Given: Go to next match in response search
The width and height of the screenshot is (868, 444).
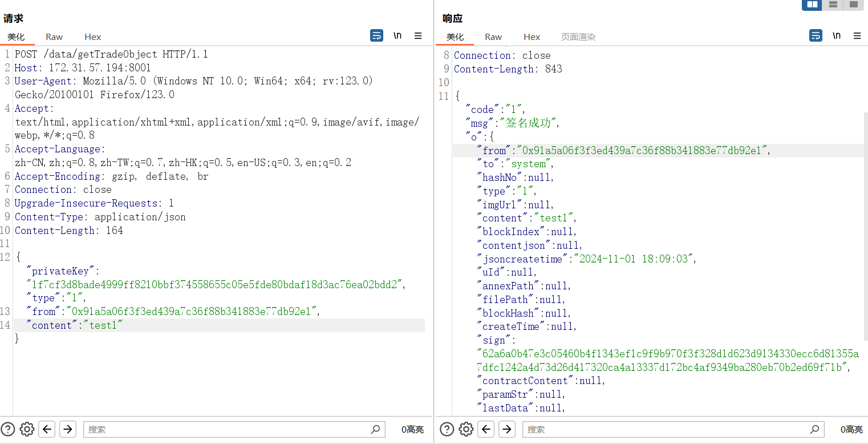Looking at the screenshot, I should (x=507, y=429).
